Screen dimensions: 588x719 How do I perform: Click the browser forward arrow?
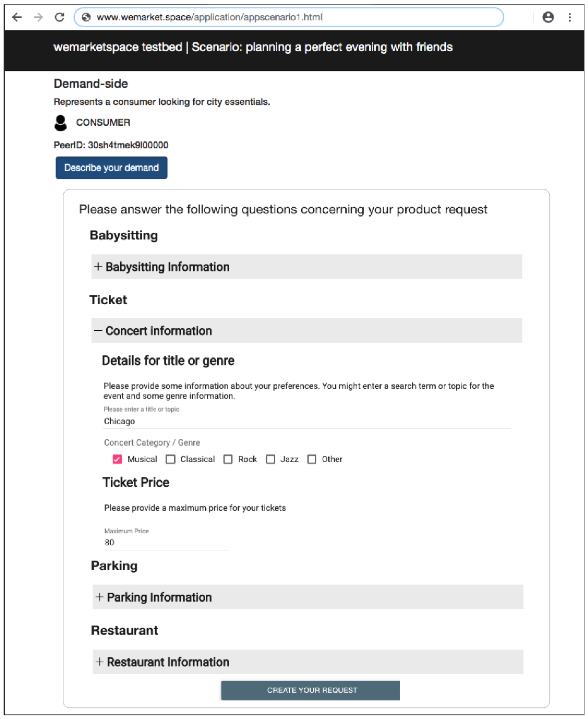[38, 17]
